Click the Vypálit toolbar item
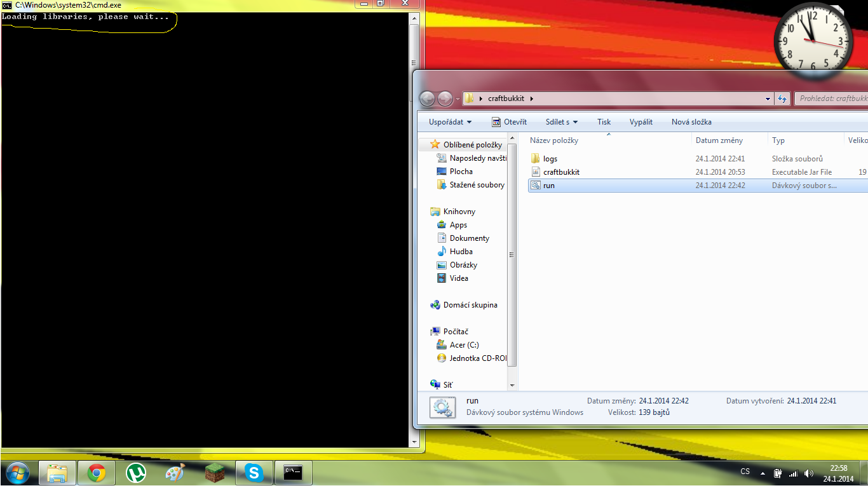The width and height of the screenshot is (868, 488). tap(641, 122)
